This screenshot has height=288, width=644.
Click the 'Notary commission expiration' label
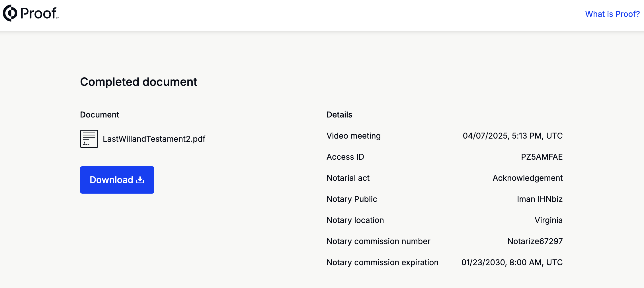pos(382,262)
